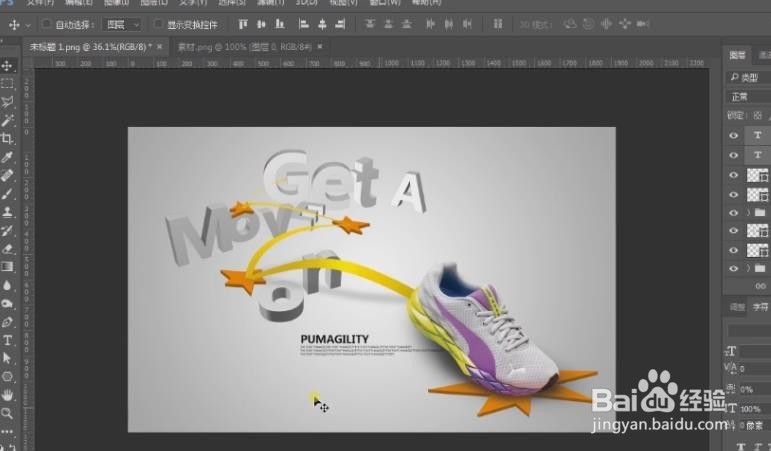Enable the 显示变换控件 checkbox
771x451 pixels.
click(158, 24)
